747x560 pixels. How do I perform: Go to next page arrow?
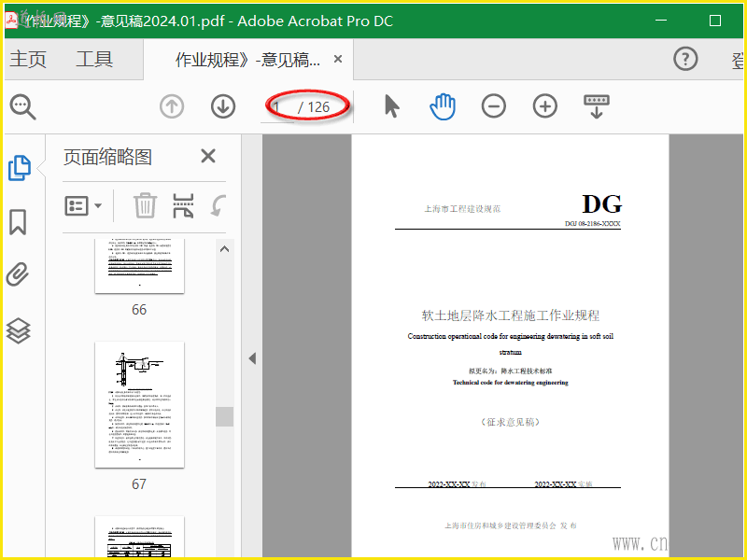(223, 106)
